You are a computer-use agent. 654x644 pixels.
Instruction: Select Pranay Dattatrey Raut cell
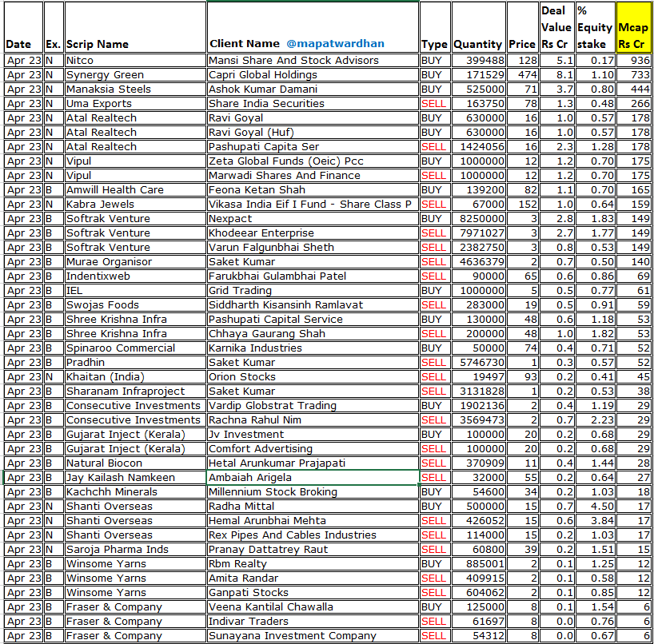click(313, 550)
